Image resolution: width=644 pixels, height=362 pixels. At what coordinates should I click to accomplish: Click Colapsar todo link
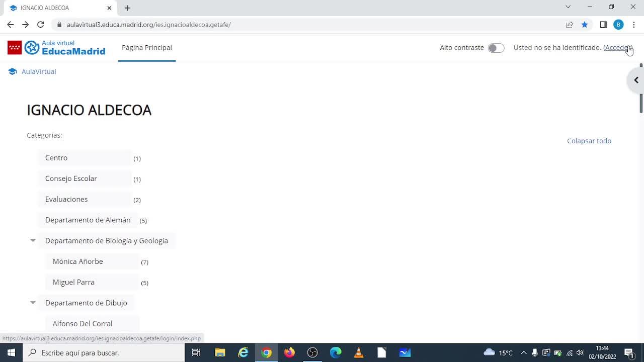pyautogui.click(x=589, y=141)
